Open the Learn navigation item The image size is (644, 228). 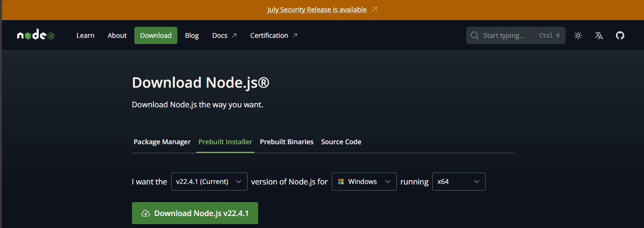pos(86,35)
